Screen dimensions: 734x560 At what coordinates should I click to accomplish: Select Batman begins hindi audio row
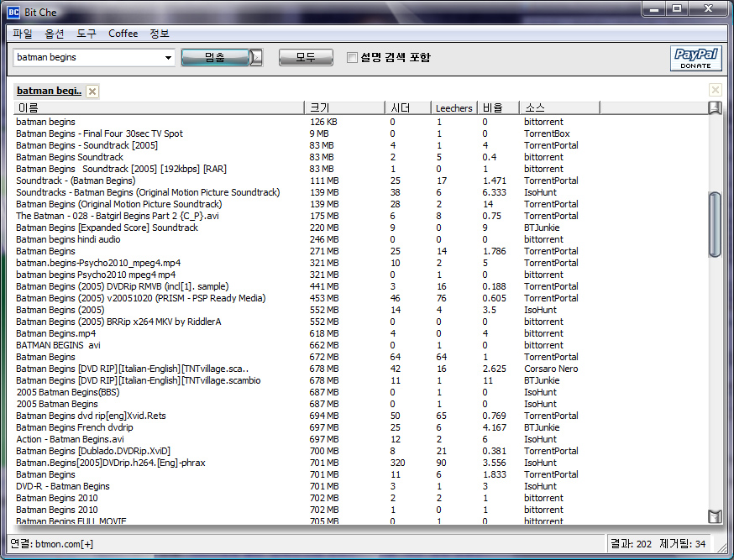coord(361,239)
